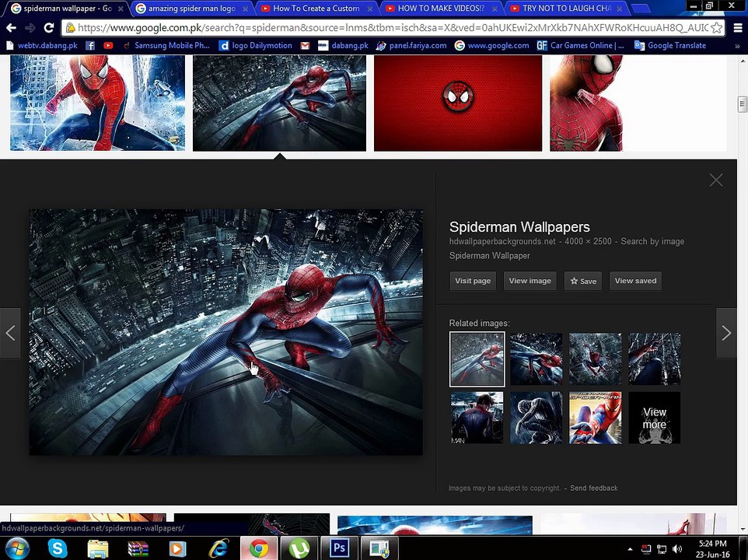
Task: Open hdwallpaperbackgrounds.net source link
Action: [x=502, y=241]
